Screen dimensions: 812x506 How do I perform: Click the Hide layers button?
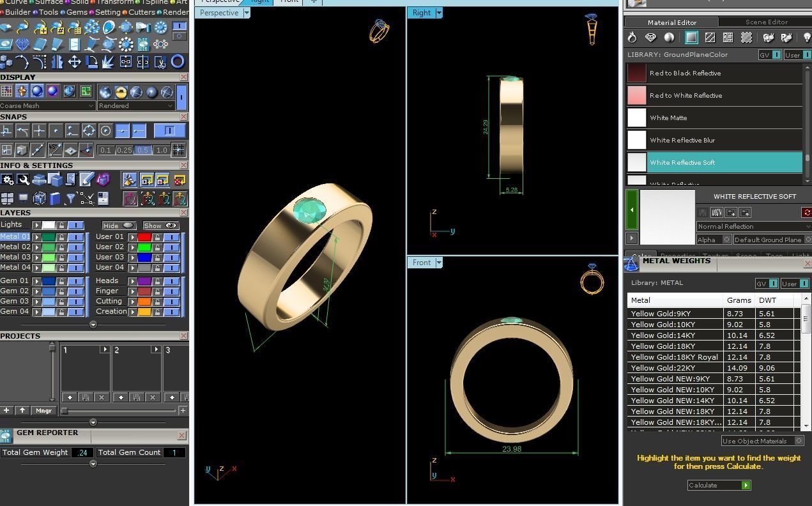(118, 226)
